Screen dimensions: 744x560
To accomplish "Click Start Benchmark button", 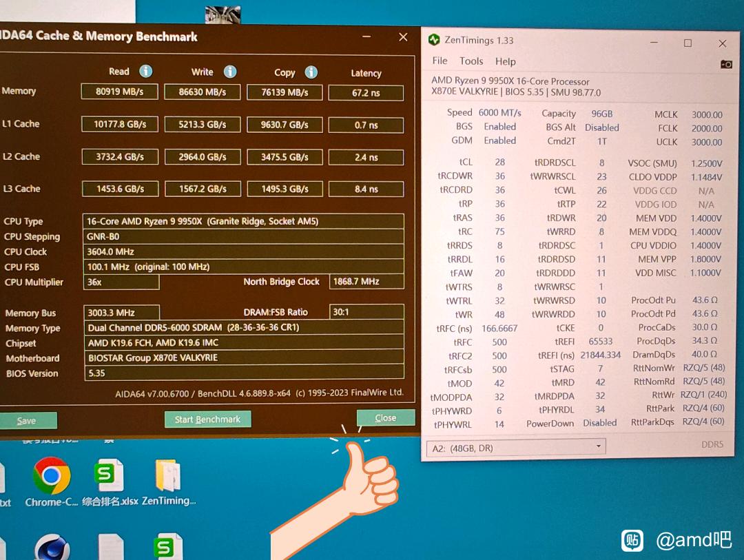I will 207,419.
